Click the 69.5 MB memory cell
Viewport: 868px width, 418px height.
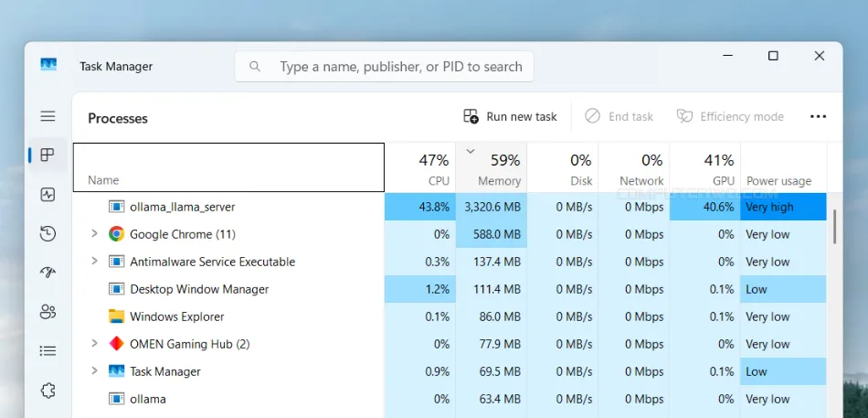pyautogui.click(x=492, y=371)
